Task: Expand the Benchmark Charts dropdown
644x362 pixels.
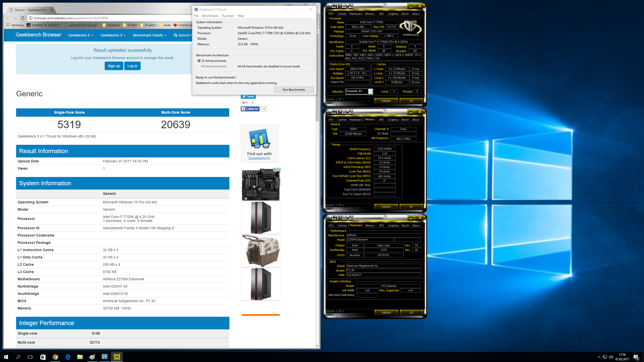Action: (149, 35)
